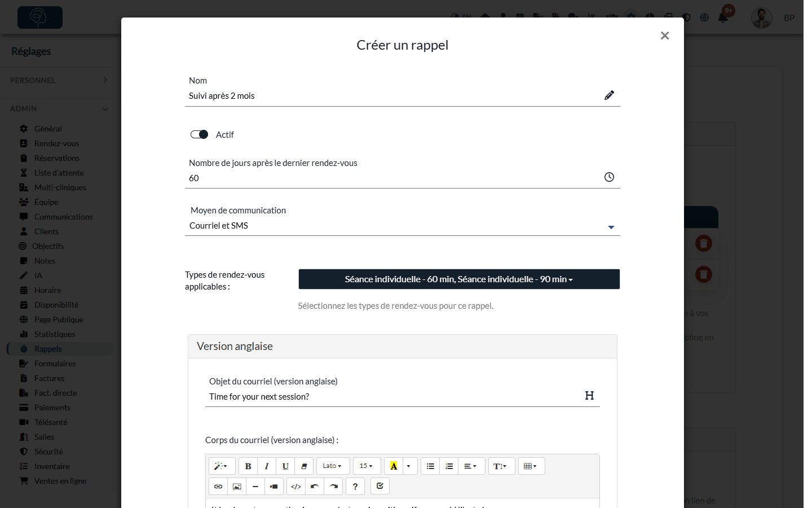Click the checkmark button in editor toolbar

coord(380,486)
